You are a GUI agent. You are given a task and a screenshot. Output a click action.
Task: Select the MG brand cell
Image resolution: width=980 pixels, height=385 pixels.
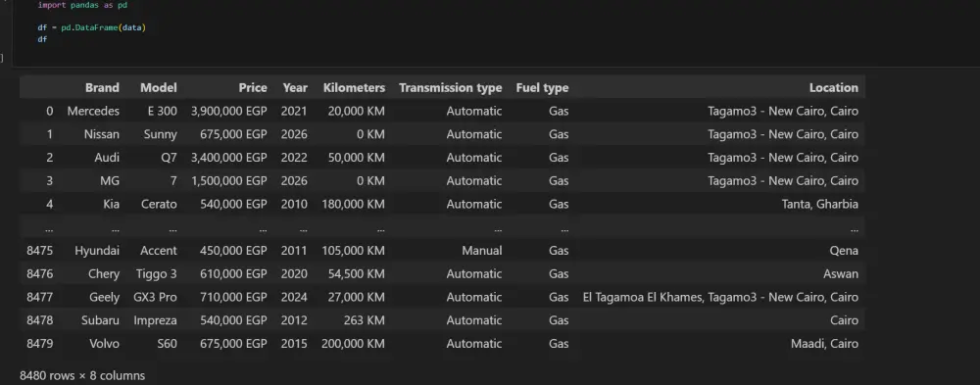[110, 181]
